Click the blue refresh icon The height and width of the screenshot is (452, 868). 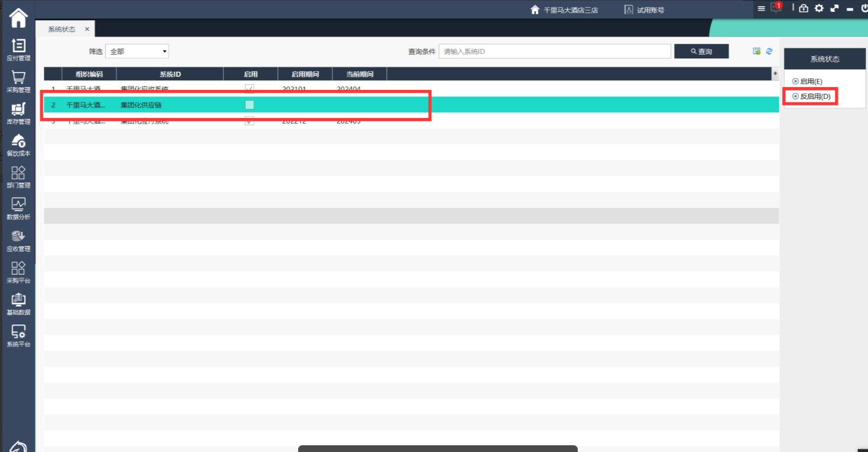pos(769,51)
